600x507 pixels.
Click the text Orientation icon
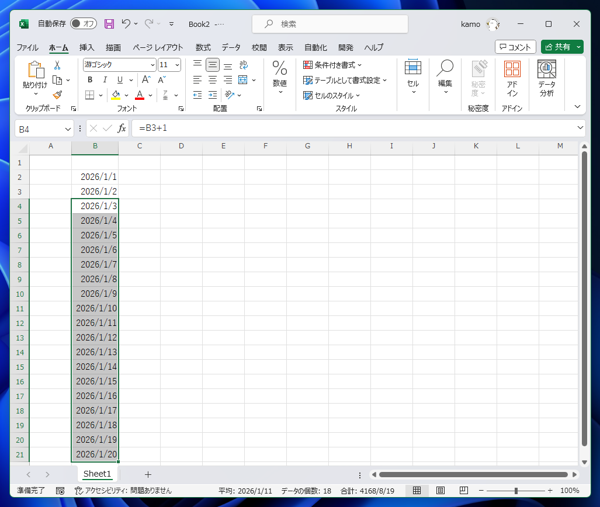[230, 95]
